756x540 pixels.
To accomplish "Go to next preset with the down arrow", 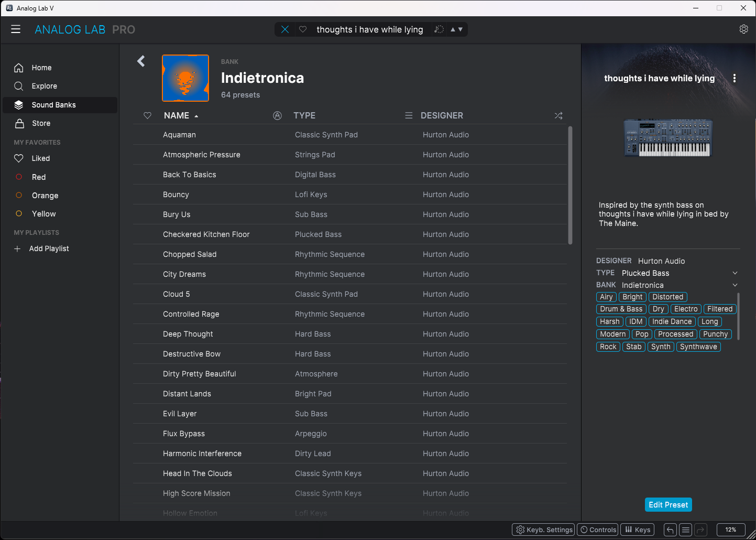I will pyautogui.click(x=461, y=29).
